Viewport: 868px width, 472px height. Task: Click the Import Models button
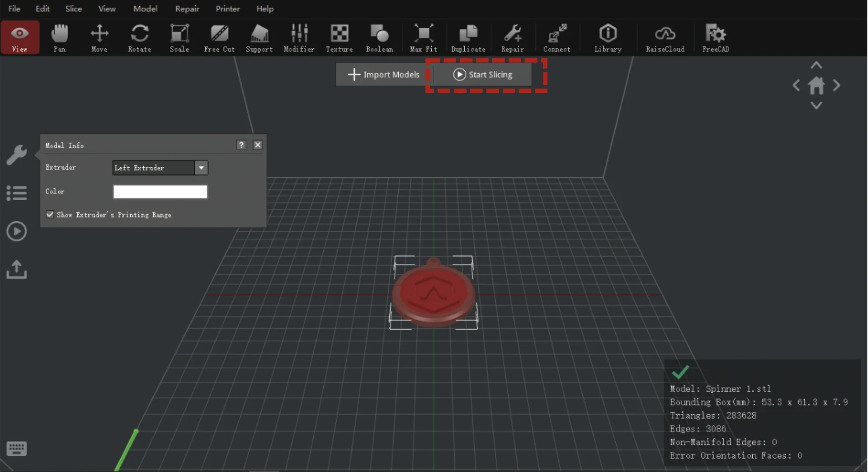[383, 75]
